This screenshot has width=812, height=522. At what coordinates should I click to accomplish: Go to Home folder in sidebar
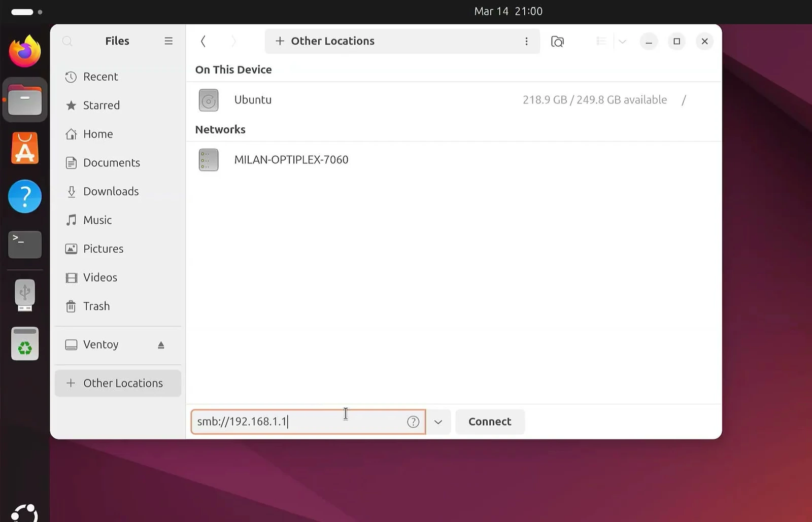pyautogui.click(x=118, y=134)
